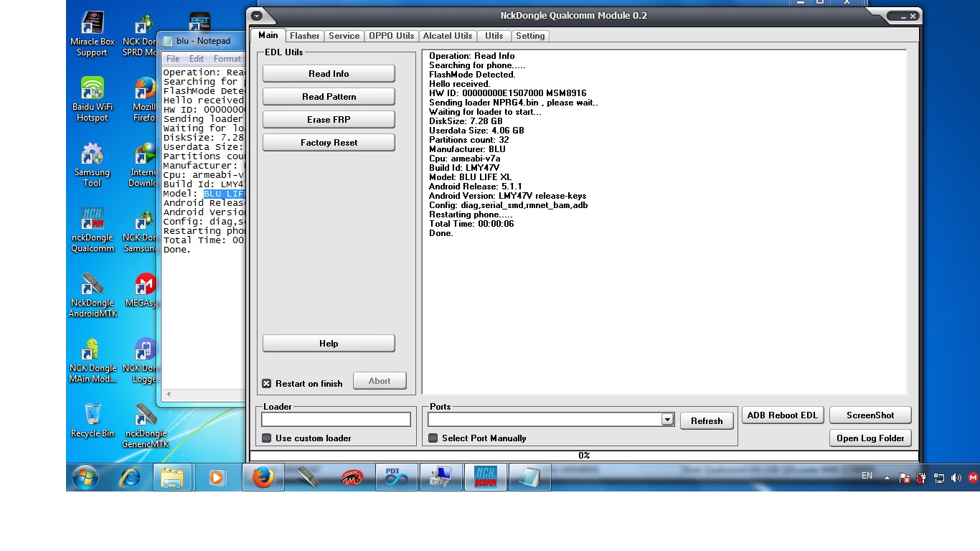980x551 pixels.
Task: Switch to Firefox in the taskbar
Action: 263,477
